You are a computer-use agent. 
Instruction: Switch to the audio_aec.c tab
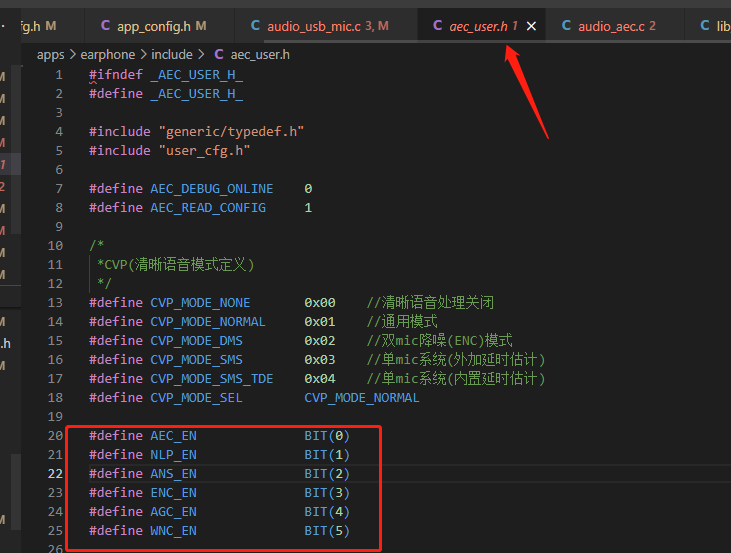tap(615, 26)
